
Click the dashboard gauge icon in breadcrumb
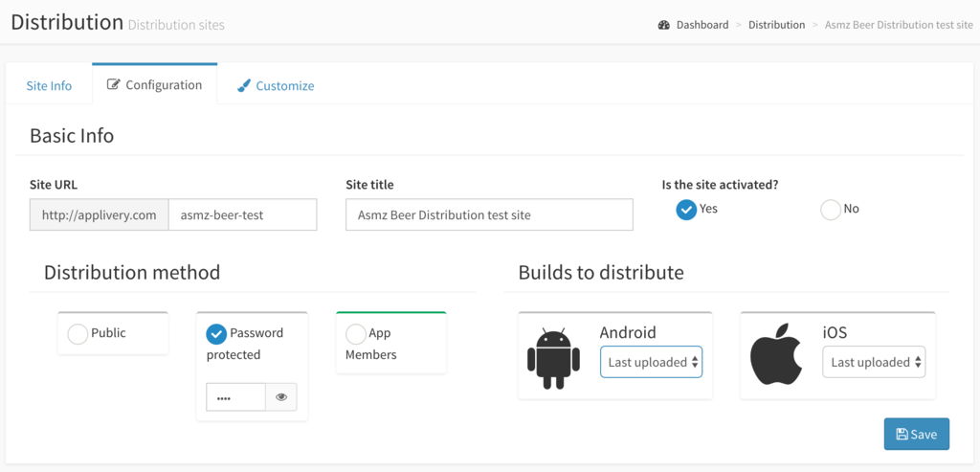point(664,25)
